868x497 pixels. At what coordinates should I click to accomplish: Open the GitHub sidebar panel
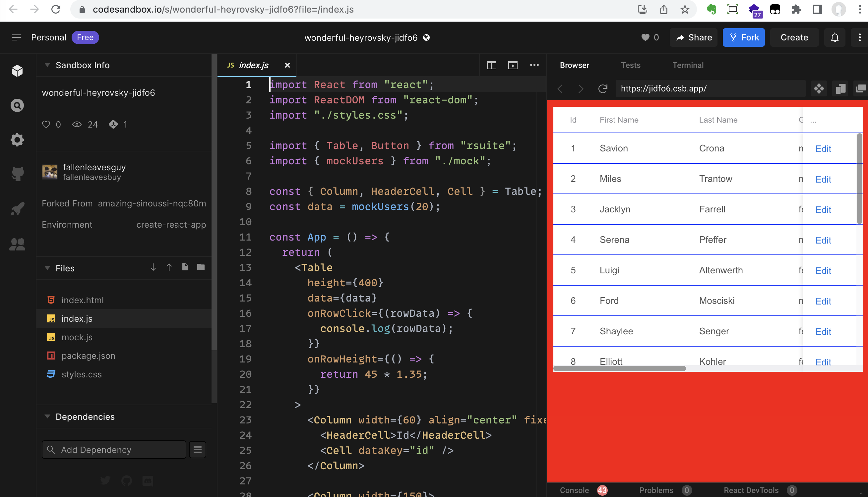coord(17,174)
